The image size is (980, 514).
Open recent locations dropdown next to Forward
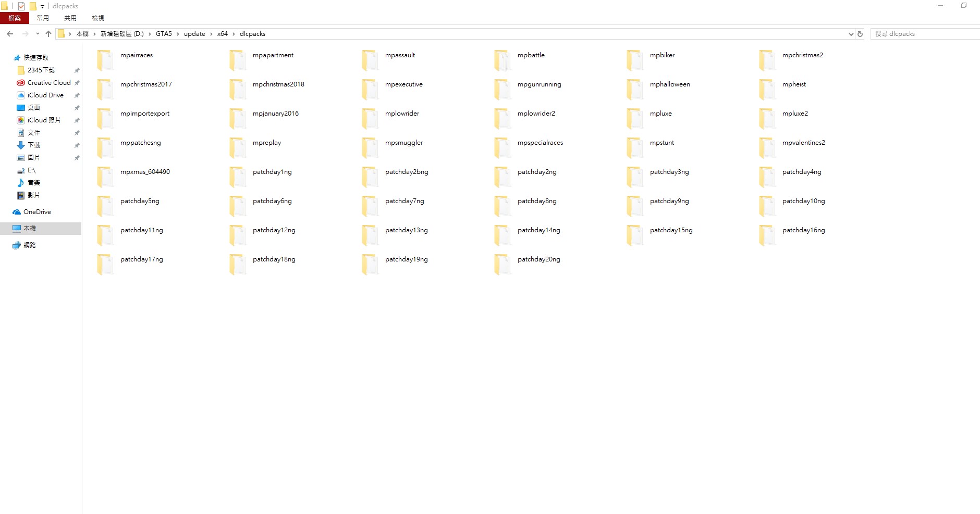click(x=38, y=34)
